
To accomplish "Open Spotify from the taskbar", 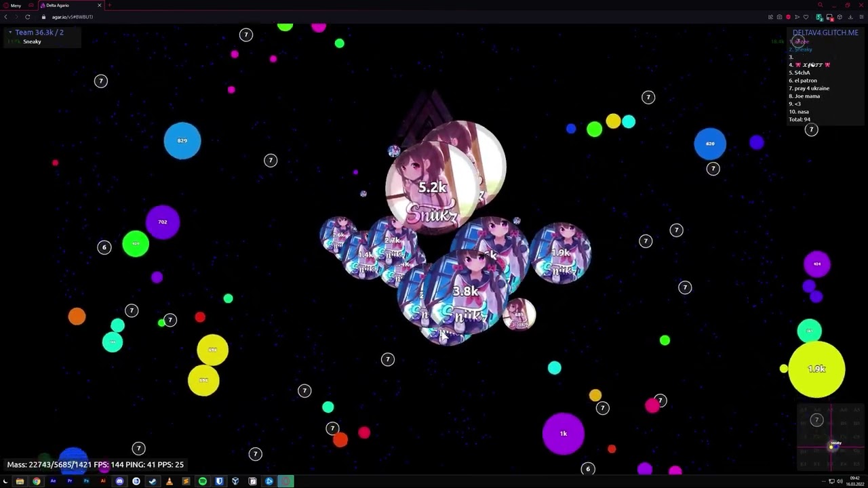I will [x=203, y=481].
